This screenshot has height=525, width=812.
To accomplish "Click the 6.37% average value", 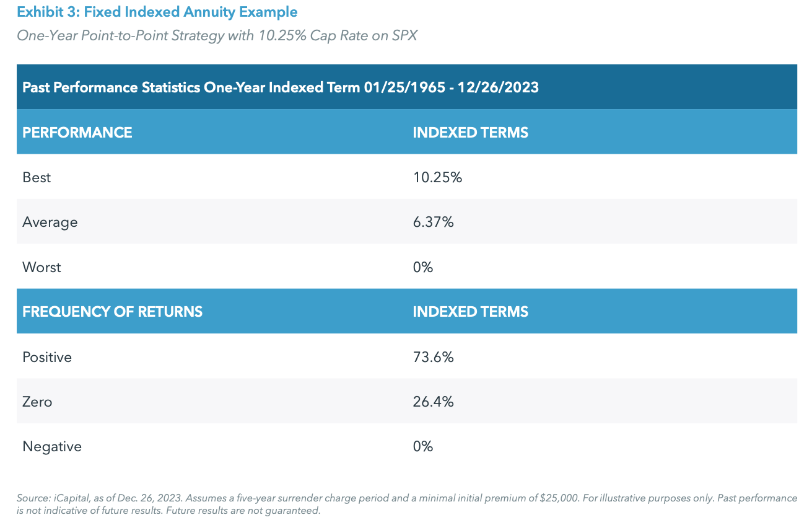I will point(433,222).
